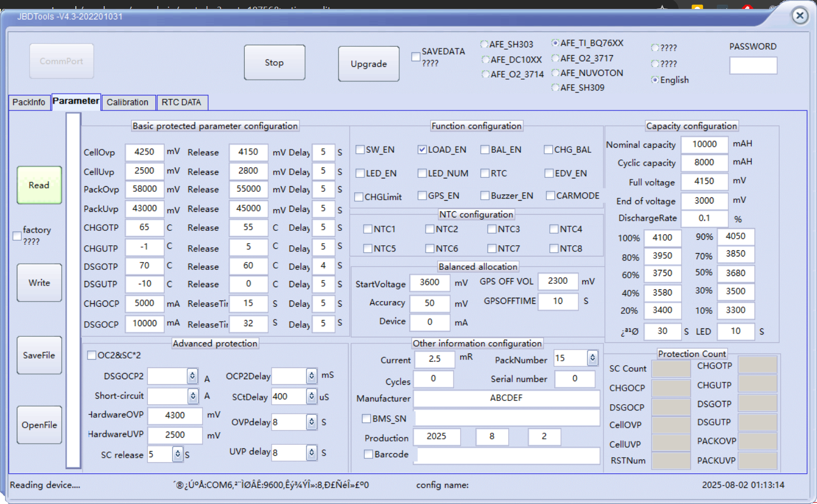Uncheck the LOAD_EN checkbox
The width and height of the screenshot is (817, 504).
point(422,149)
